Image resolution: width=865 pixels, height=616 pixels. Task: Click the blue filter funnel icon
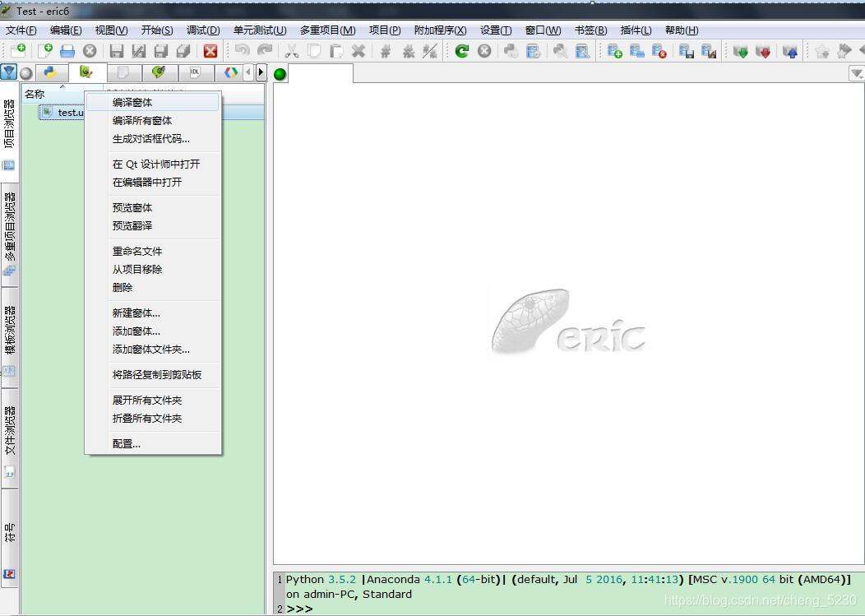(x=9, y=72)
